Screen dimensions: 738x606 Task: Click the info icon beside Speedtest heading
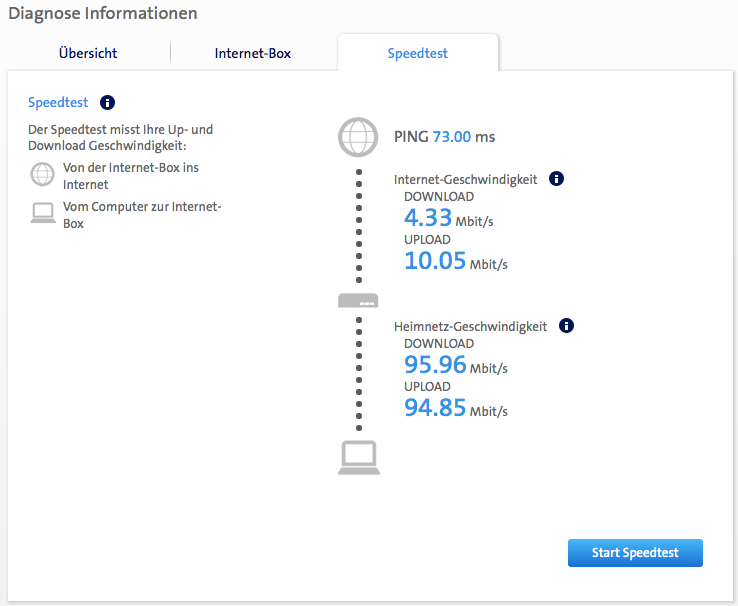[108, 103]
